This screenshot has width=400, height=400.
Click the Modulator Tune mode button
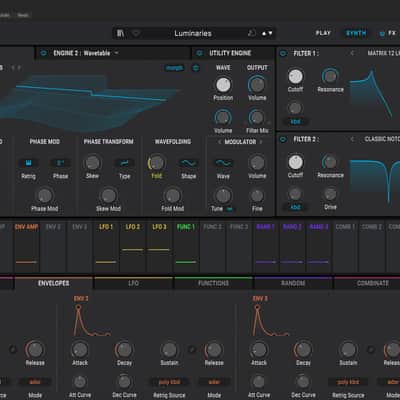[x=230, y=209]
